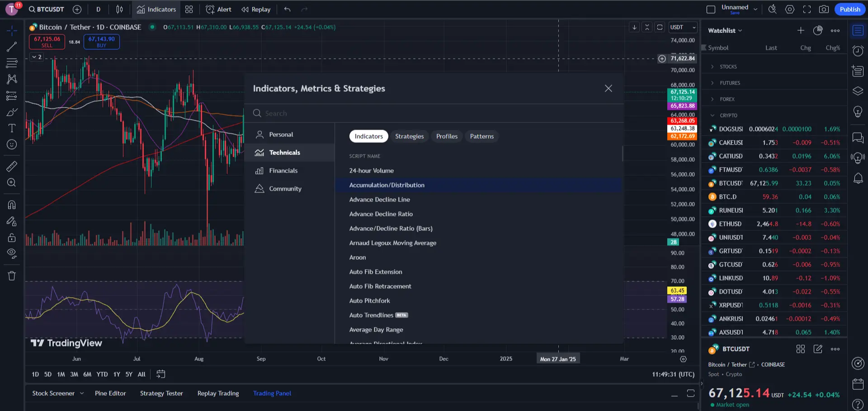Open the emoji and icons tool
This screenshot has width=868, height=411.
[12, 145]
